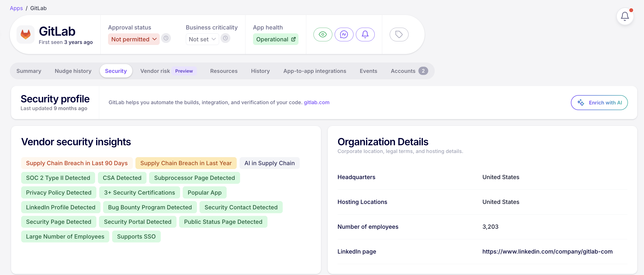The width and height of the screenshot is (644, 275).
Task: Select the Popular App tag
Action: click(x=204, y=193)
